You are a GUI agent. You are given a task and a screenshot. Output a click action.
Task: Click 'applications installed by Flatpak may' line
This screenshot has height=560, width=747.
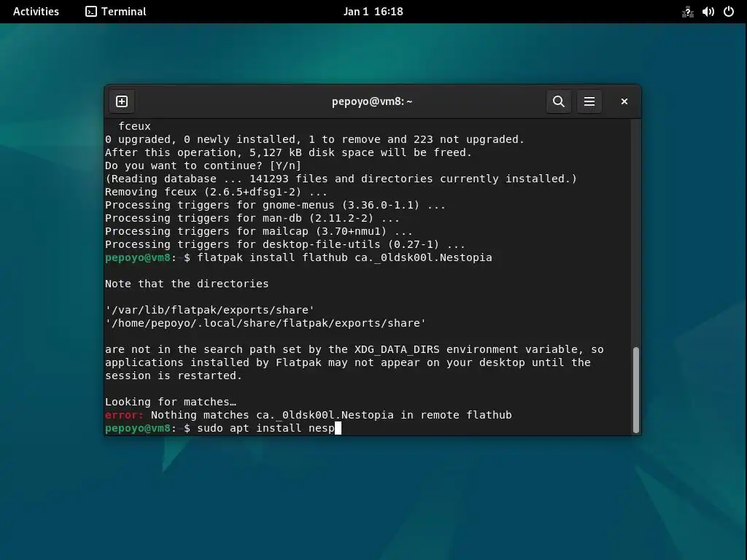click(348, 362)
